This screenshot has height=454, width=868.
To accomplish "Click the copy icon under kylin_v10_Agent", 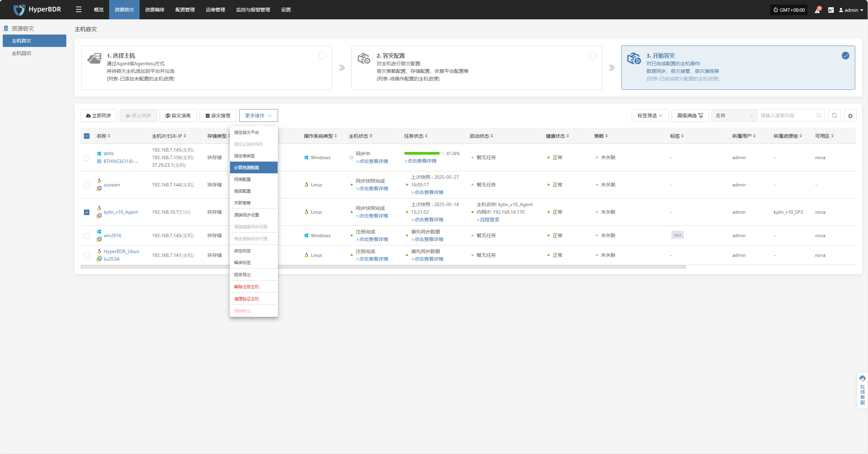I will (x=99, y=216).
